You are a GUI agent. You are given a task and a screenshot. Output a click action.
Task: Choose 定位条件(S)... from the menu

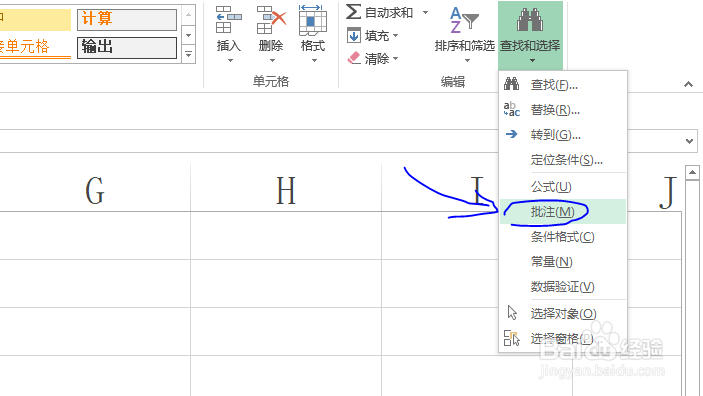[563, 160]
